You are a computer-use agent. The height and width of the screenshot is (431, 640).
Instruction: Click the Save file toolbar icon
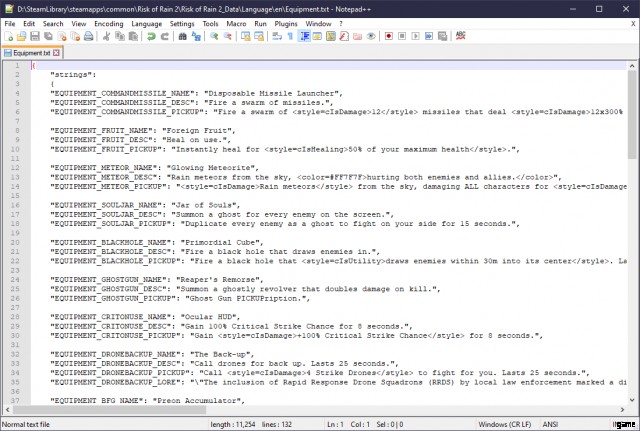[x=35, y=36]
